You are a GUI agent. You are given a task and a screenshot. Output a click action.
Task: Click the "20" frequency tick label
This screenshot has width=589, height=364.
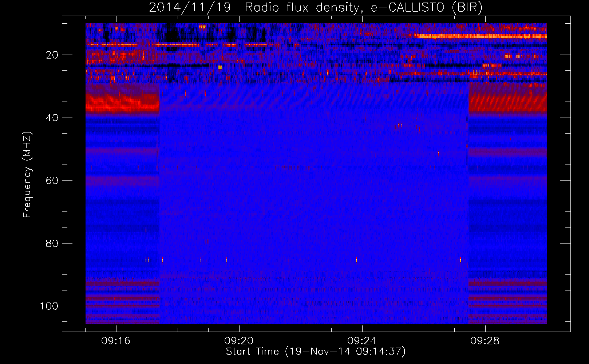tap(52, 55)
